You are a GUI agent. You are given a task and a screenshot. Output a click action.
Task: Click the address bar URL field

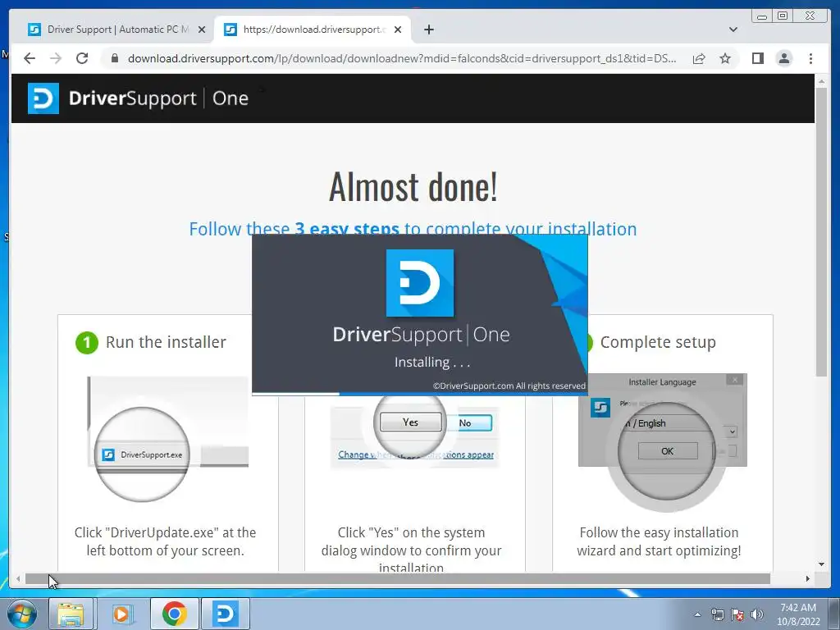(x=402, y=58)
